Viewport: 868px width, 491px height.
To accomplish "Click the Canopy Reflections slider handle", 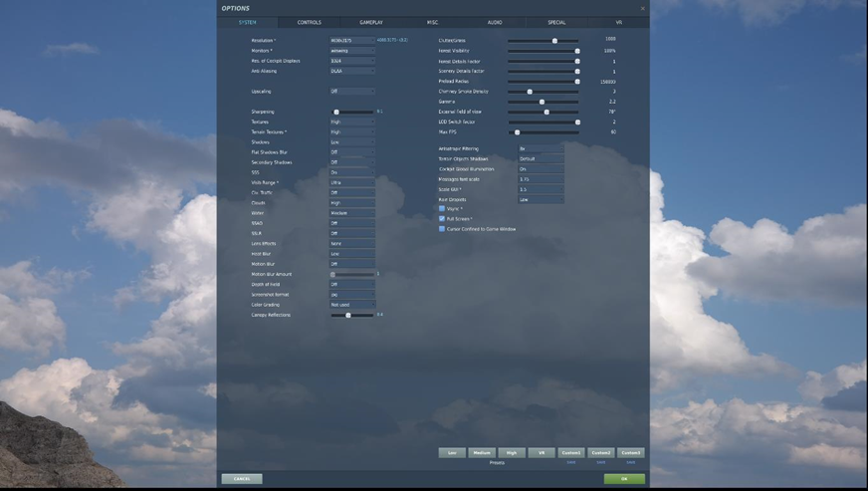I will (x=348, y=316).
